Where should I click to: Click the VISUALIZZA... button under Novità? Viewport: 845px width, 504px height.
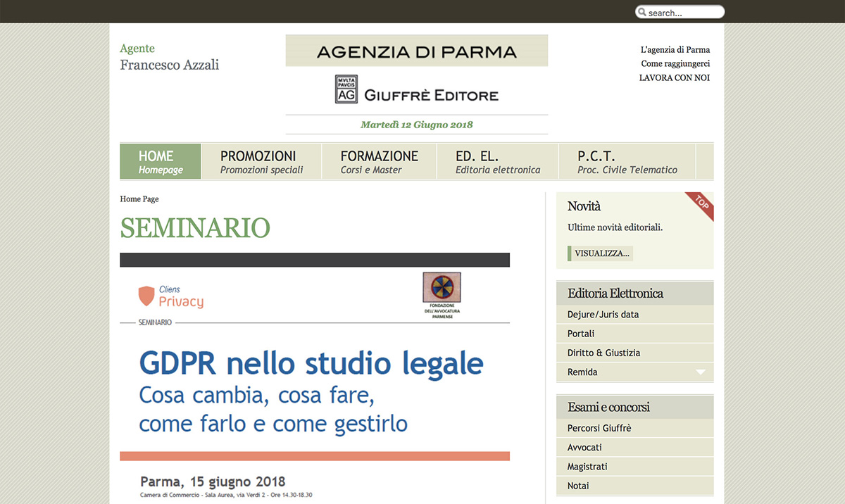point(601,253)
